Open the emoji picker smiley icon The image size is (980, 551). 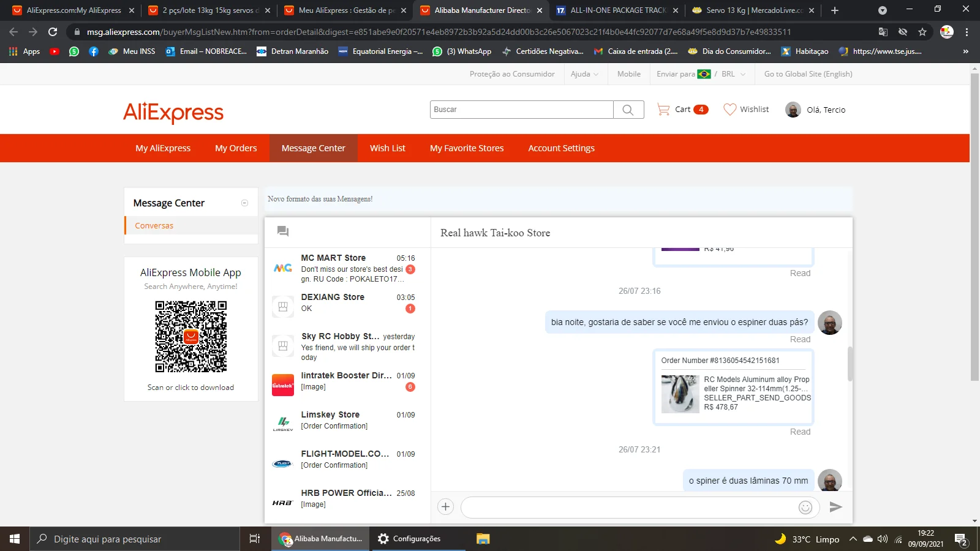point(805,507)
